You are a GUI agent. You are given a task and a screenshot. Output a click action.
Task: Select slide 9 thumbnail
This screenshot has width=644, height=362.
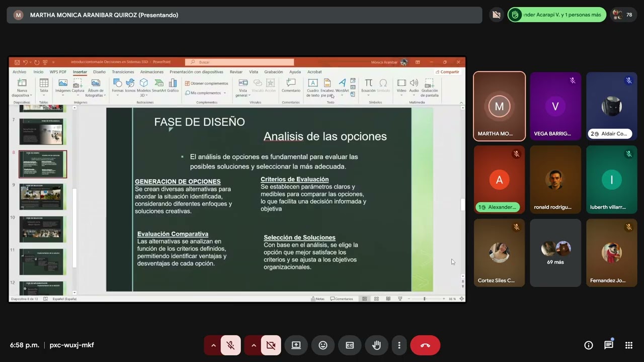click(43, 197)
